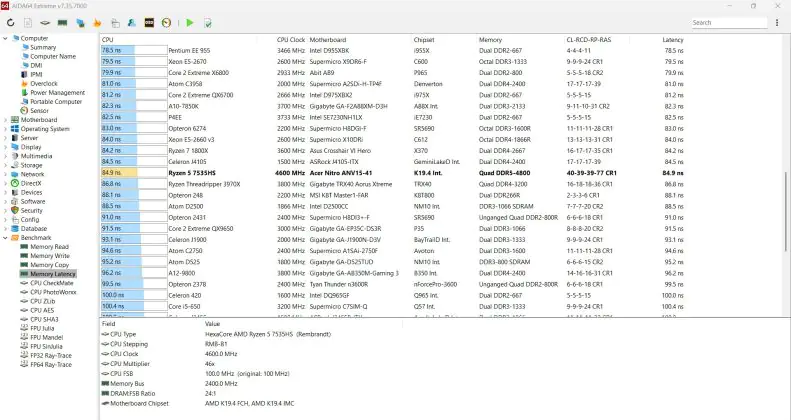Open the Memory Write benchmark
This screenshot has width=791, height=420.
[50, 256]
